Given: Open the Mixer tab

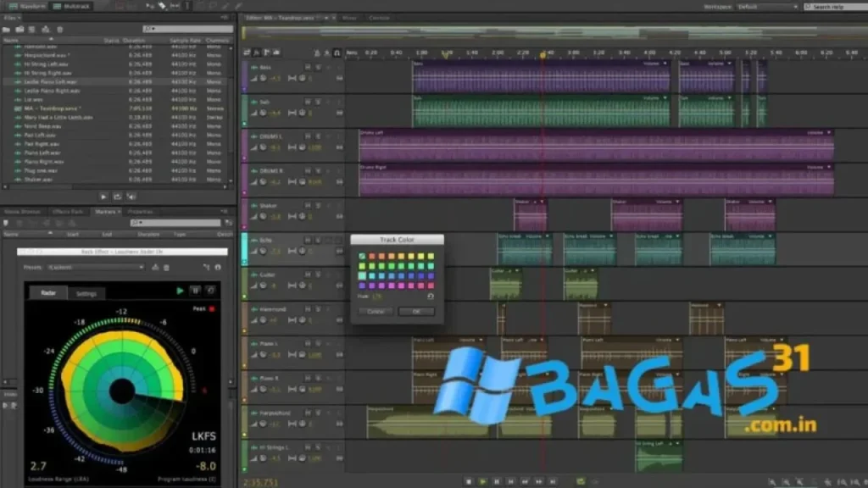Looking at the screenshot, I should click(x=349, y=18).
